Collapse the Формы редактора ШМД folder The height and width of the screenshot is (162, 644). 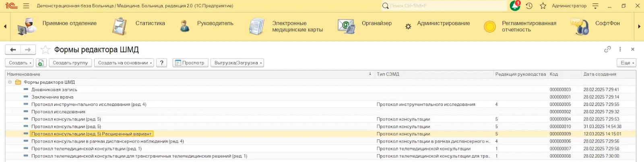point(10,82)
